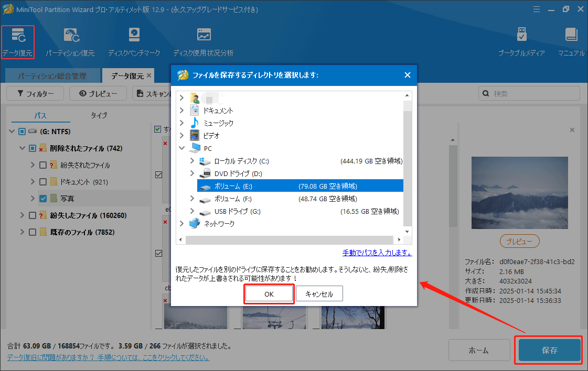588x371 pixels.
Task: Expand ローカル ディスク (C:) in dialog
Action: 192,161
